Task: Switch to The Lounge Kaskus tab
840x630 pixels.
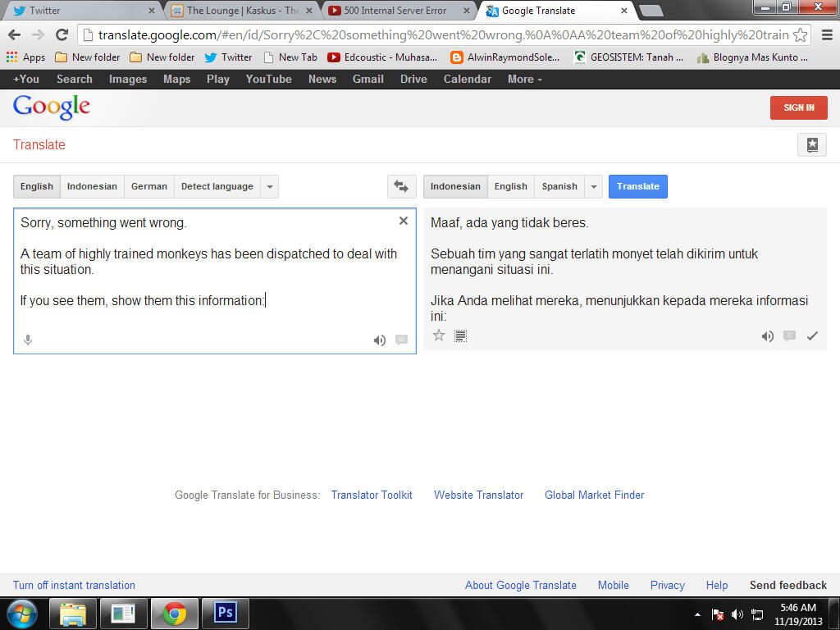Action: (241, 10)
